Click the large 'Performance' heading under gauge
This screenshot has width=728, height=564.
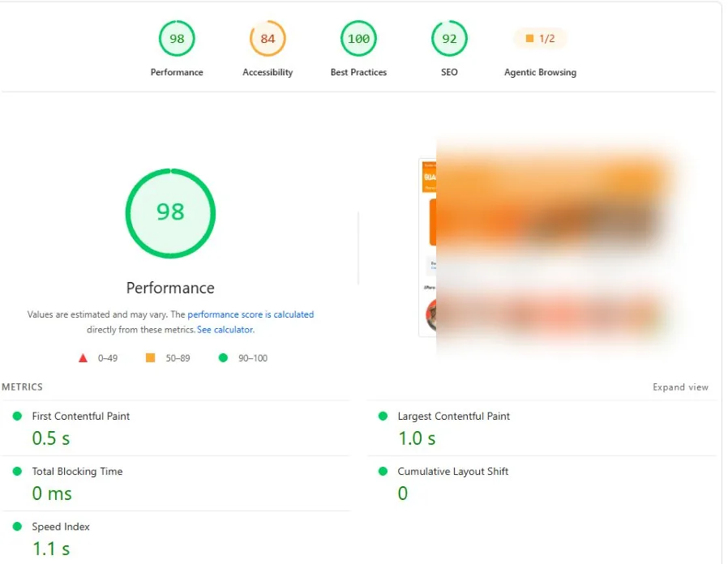pyautogui.click(x=170, y=288)
